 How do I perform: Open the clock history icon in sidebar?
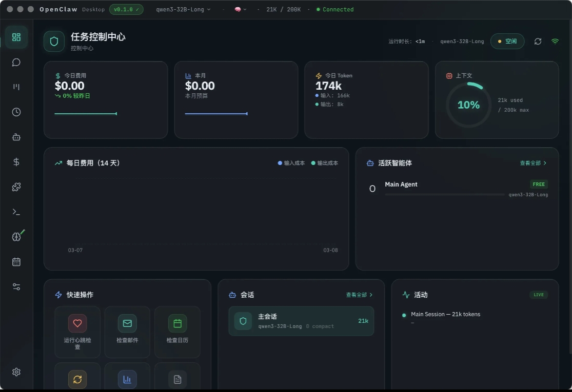(x=16, y=112)
